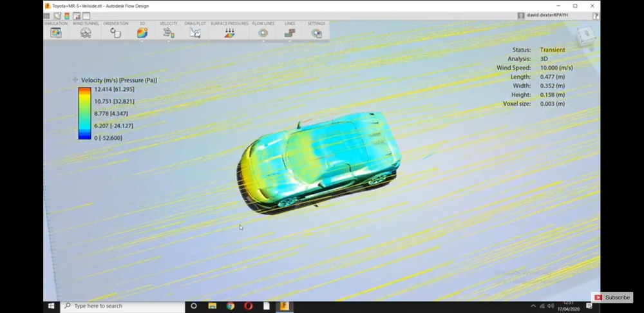The width and height of the screenshot is (644, 313).
Task: Grab the legend move handle cross
Action: coord(75,80)
